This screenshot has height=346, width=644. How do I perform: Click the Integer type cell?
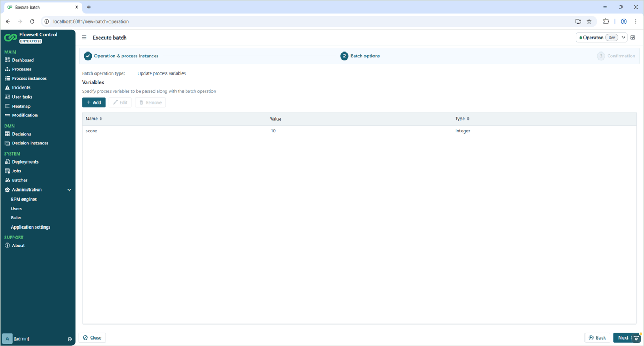(x=463, y=131)
